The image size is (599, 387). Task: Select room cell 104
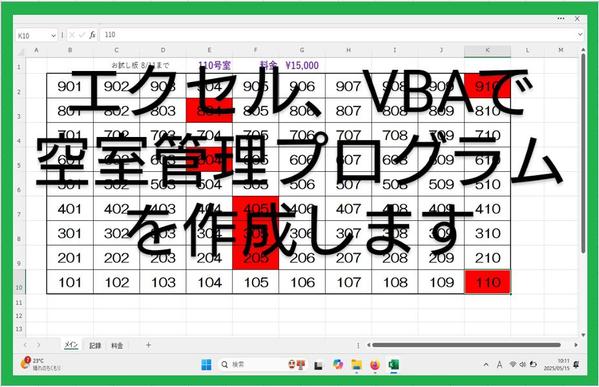(209, 282)
